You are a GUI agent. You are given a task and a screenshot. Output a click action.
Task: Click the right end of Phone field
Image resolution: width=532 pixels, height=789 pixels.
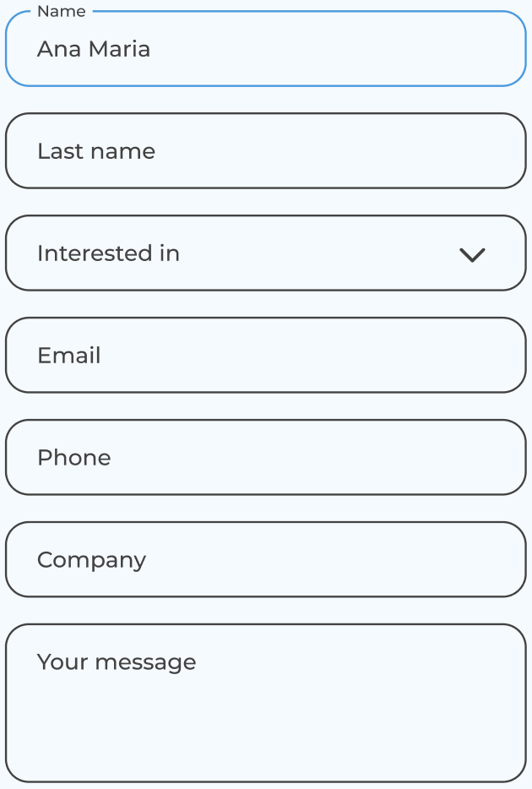498,458
